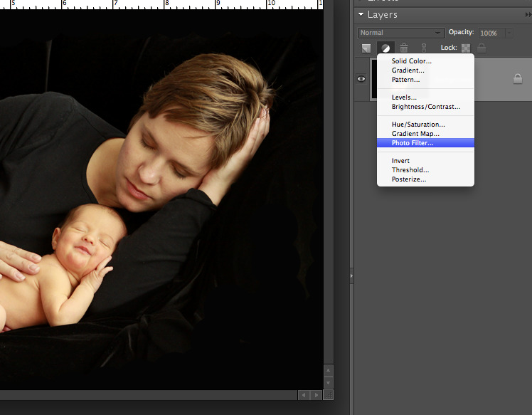The image size is (532, 415).
Task: Choose Brightness/Contrast... adjustment
Action: tap(426, 107)
